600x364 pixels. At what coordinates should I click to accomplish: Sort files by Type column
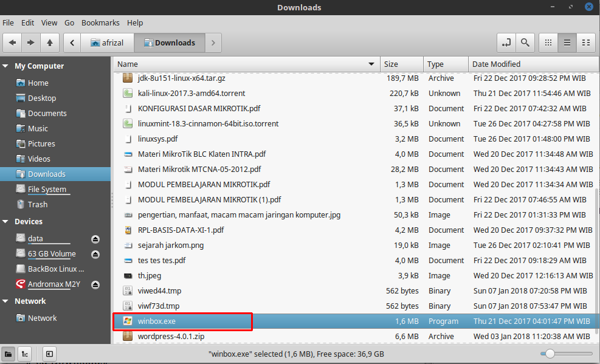tap(446, 64)
